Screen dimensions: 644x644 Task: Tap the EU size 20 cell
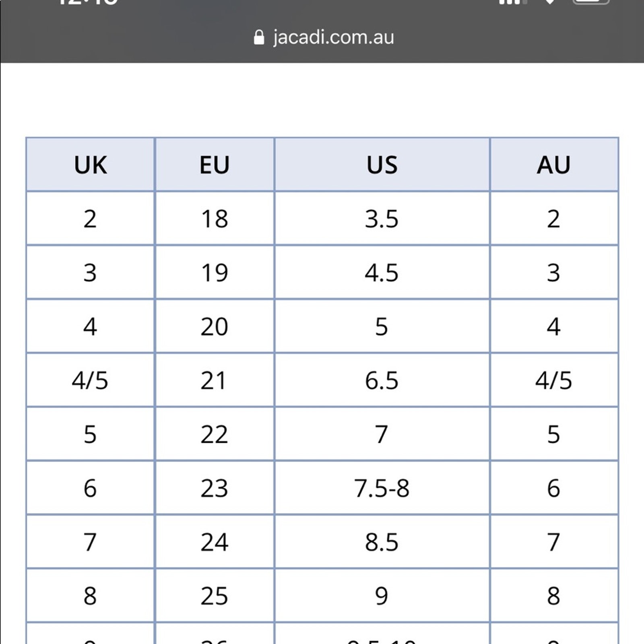(x=215, y=326)
